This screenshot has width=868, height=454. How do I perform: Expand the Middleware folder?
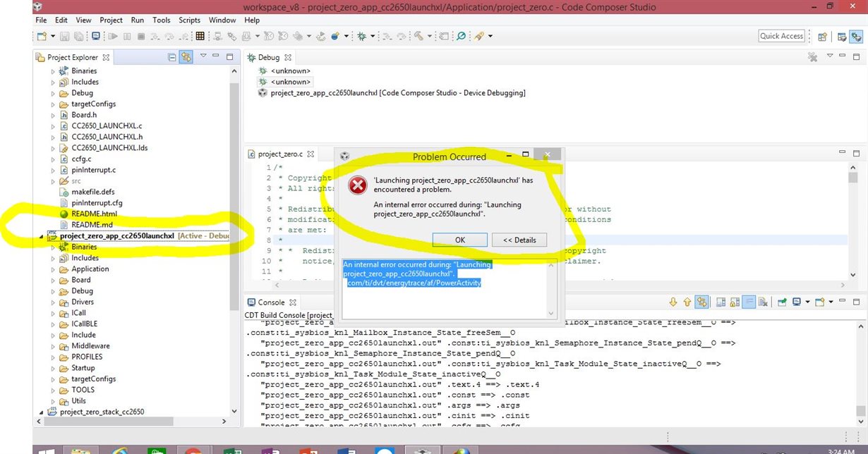click(x=53, y=346)
